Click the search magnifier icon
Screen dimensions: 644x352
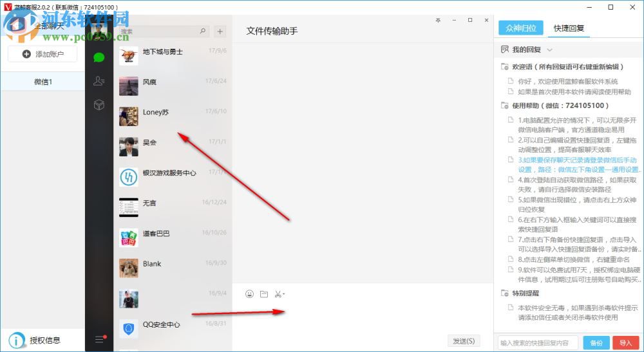pos(202,31)
